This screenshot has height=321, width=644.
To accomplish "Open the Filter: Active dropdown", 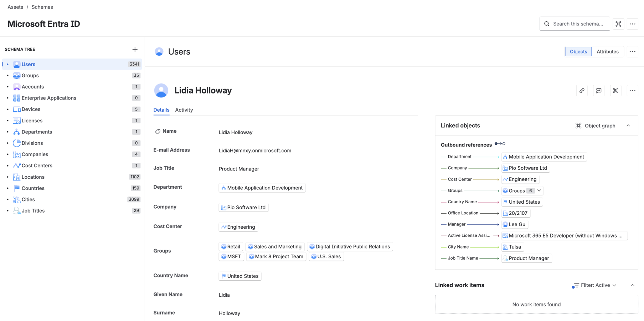I will click(594, 285).
